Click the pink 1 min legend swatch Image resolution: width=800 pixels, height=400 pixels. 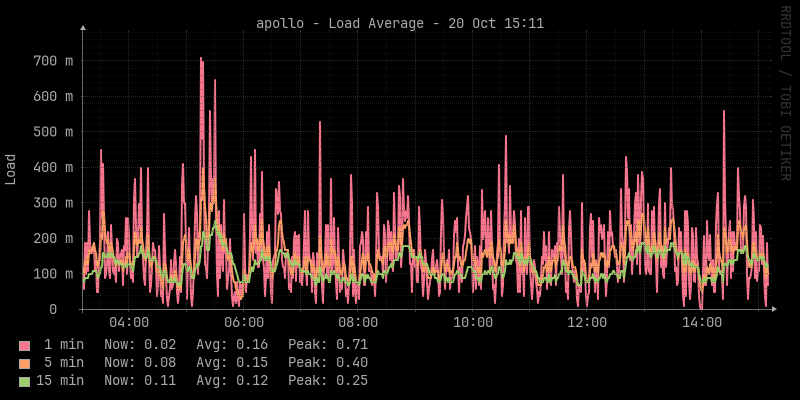click(24, 346)
